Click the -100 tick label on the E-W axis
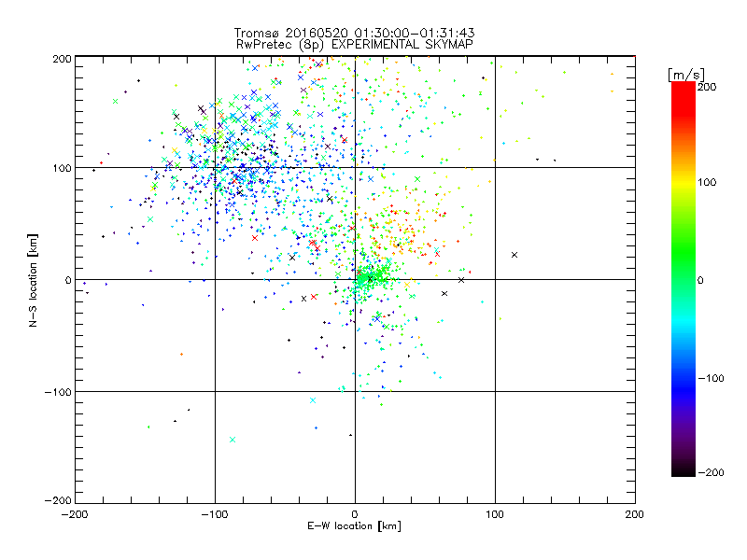Viewport: 747px width, 560px height. tap(215, 514)
